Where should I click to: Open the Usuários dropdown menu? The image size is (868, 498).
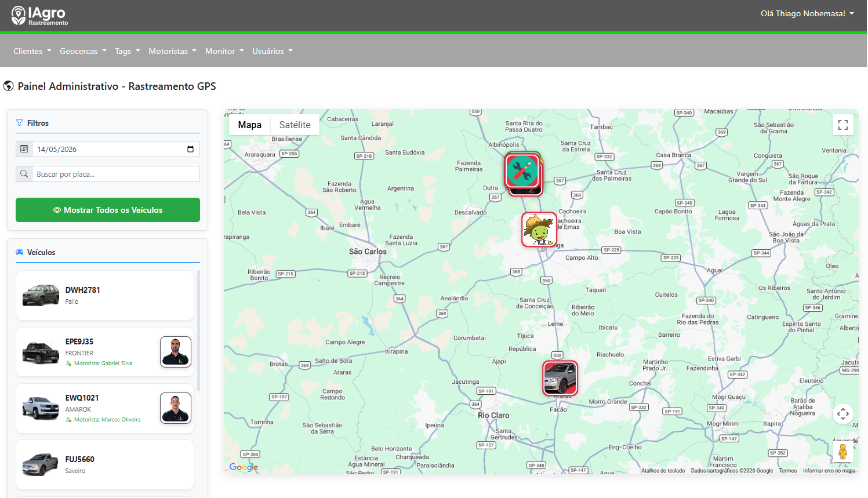pos(273,51)
